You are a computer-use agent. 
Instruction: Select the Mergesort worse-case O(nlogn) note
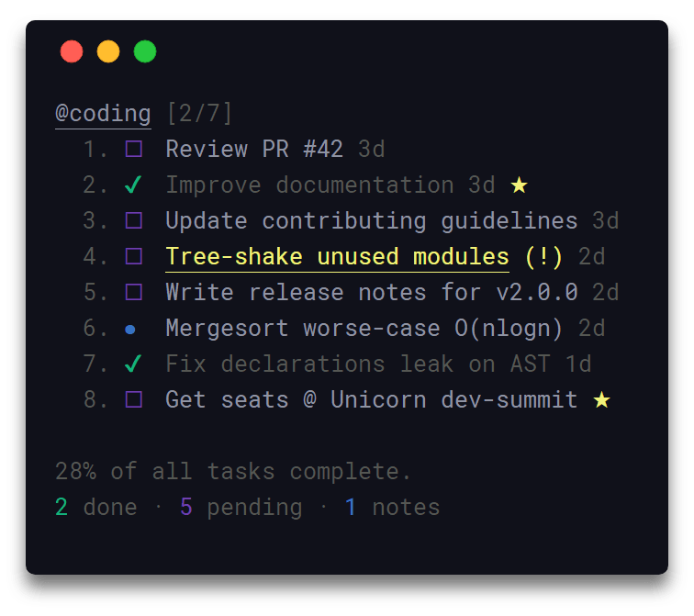point(364,329)
